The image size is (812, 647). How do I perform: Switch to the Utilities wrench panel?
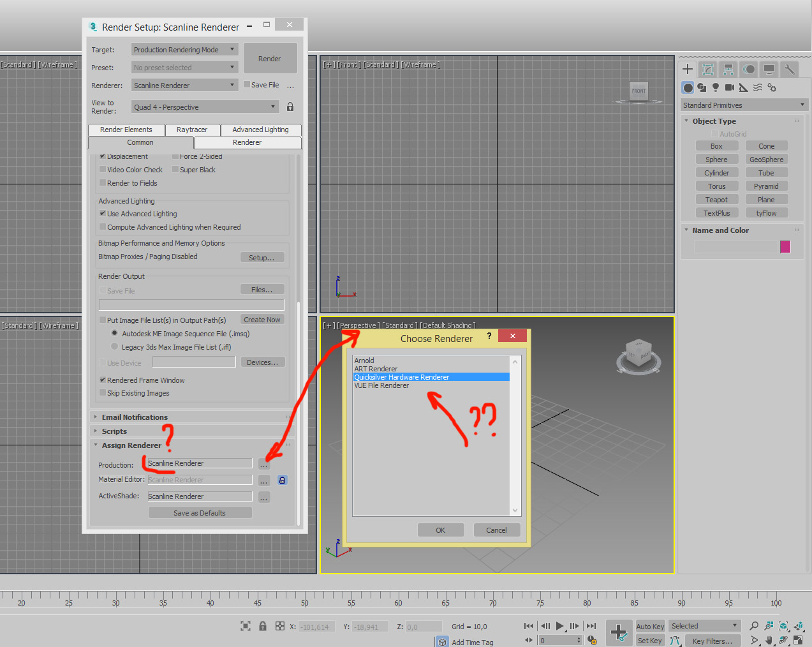(x=789, y=69)
